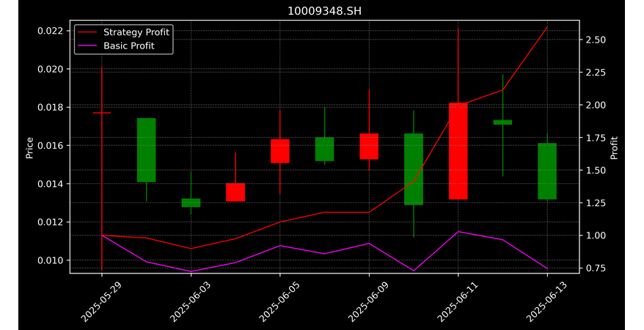This screenshot has height=330, width=644.
Task: Click the tall green candle after 2025-05-29
Action: click(x=146, y=150)
